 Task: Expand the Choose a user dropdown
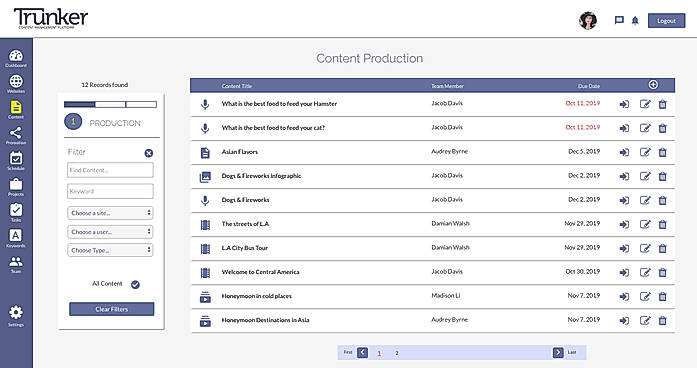pos(110,232)
